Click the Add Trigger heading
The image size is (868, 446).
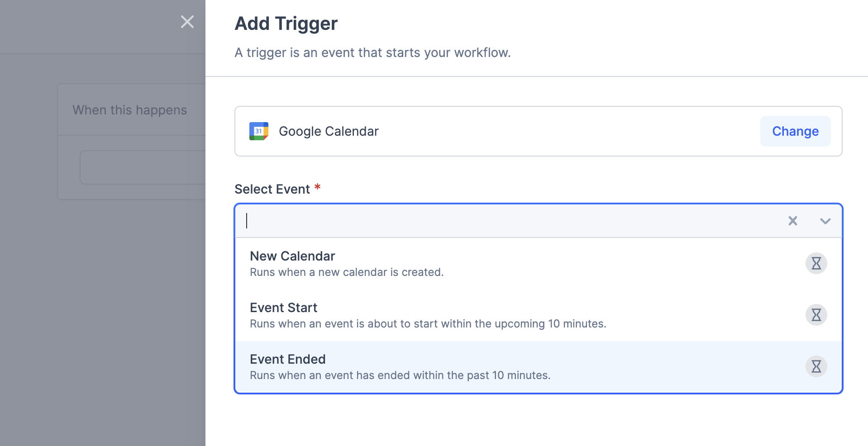pyautogui.click(x=286, y=23)
